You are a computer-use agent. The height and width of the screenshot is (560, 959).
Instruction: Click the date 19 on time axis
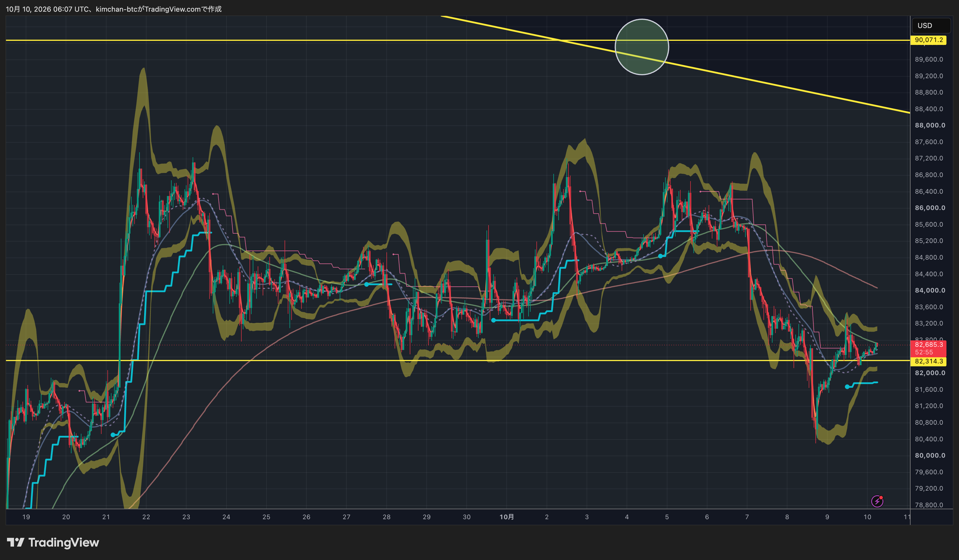[26, 517]
